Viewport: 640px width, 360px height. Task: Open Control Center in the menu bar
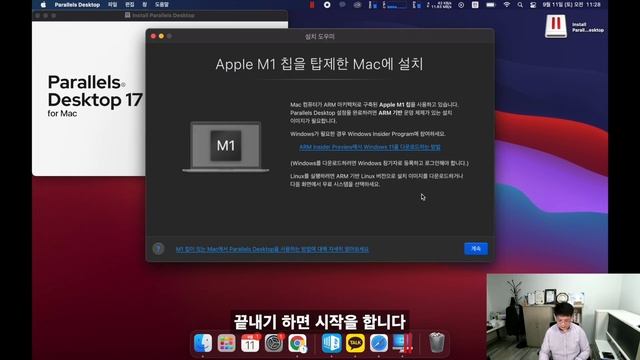pyautogui.click(x=533, y=5)
